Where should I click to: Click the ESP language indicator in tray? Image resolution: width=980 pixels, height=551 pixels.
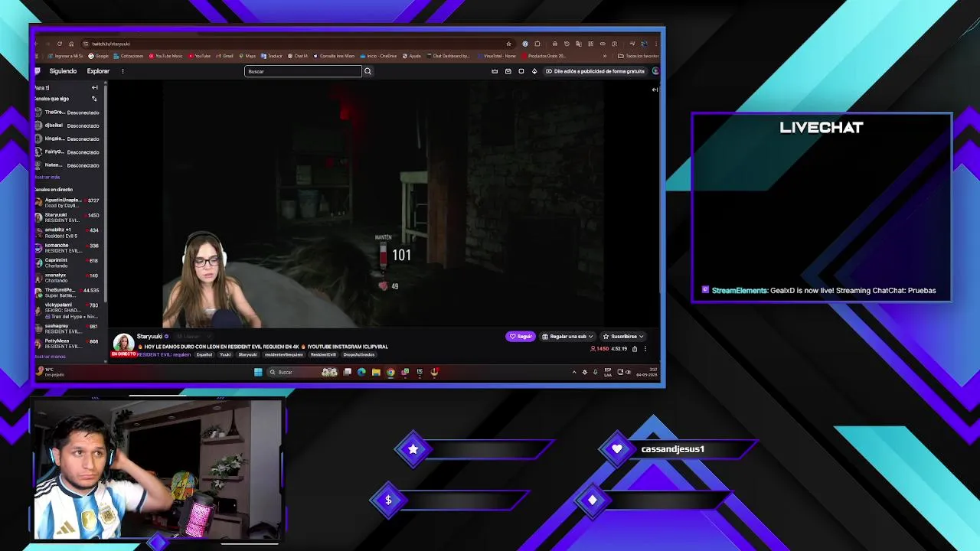(x=608, y=373)
